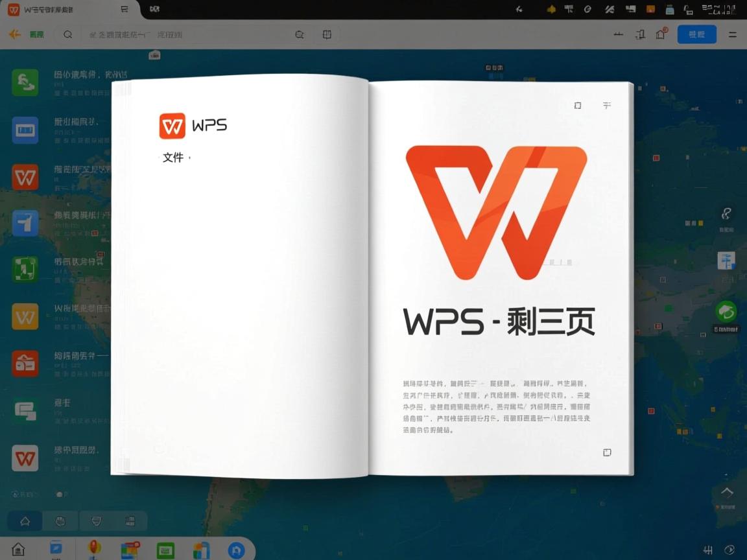Select the blue calculator-style sidebar icon
This screenshot has width=747, height=560.
(x=25, y=130)
